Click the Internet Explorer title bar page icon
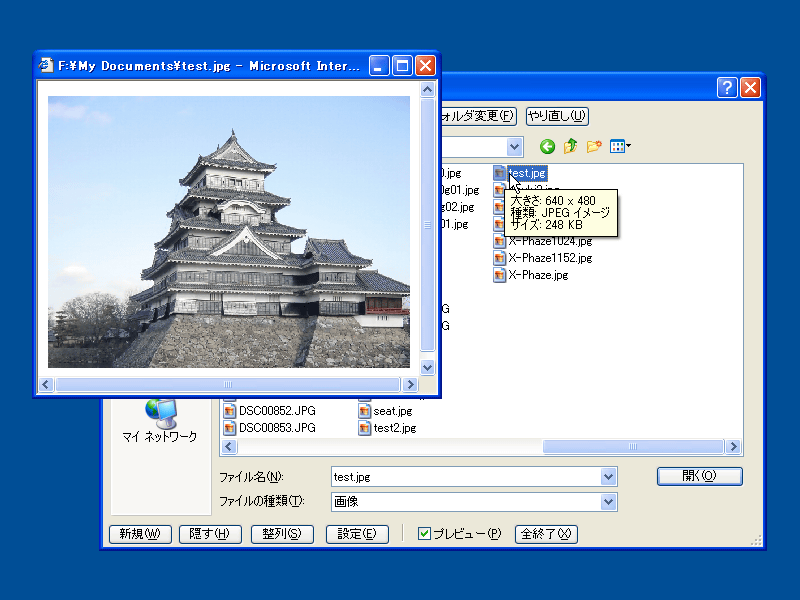800x600 pixels. click(x=46, y=65)
